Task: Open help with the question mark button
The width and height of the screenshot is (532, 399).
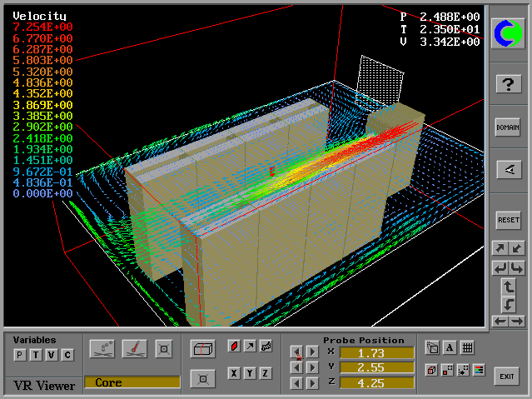Action: click(508, 83)
